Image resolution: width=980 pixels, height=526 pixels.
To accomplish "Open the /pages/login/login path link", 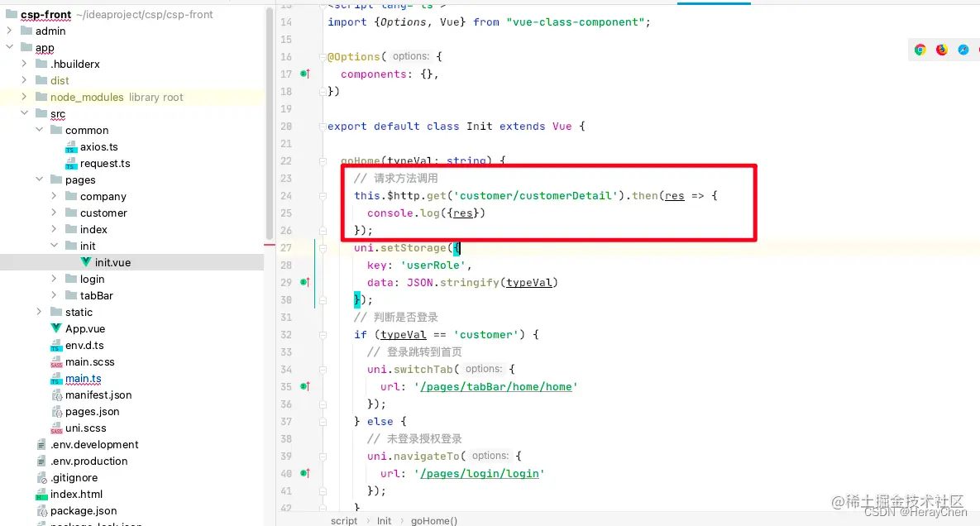I will coord(480,474).
